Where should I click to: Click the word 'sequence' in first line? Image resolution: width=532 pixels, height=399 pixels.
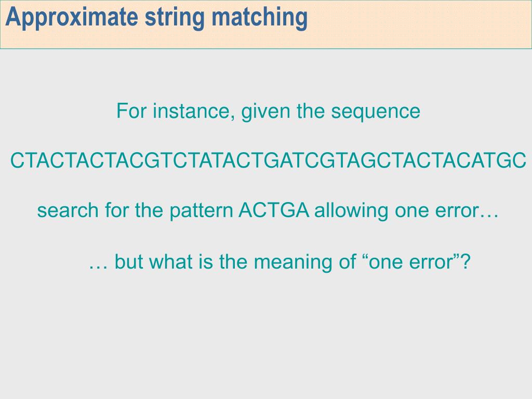pos(376,112)
